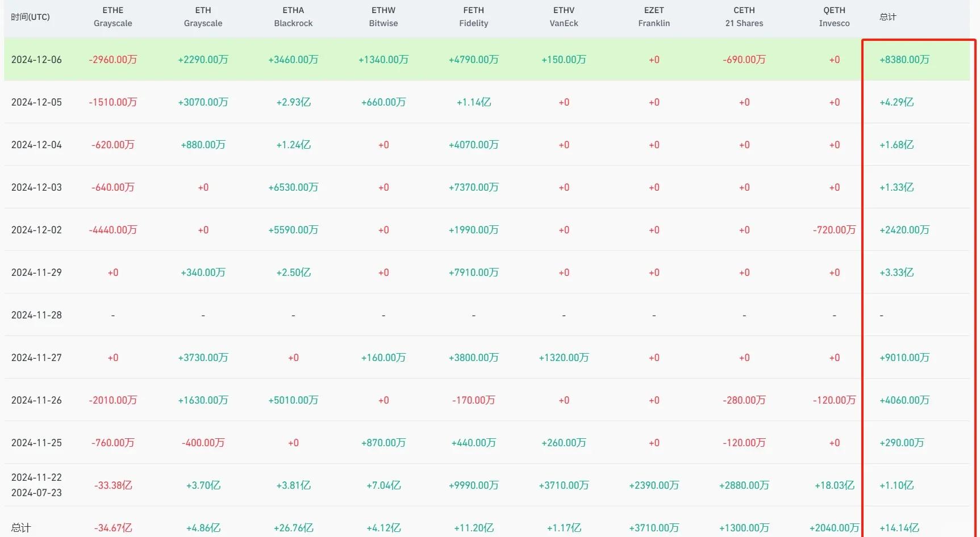Select the +14.14亿 grand total cell
This screenshot has height=537, width=980.
point(899,528)
